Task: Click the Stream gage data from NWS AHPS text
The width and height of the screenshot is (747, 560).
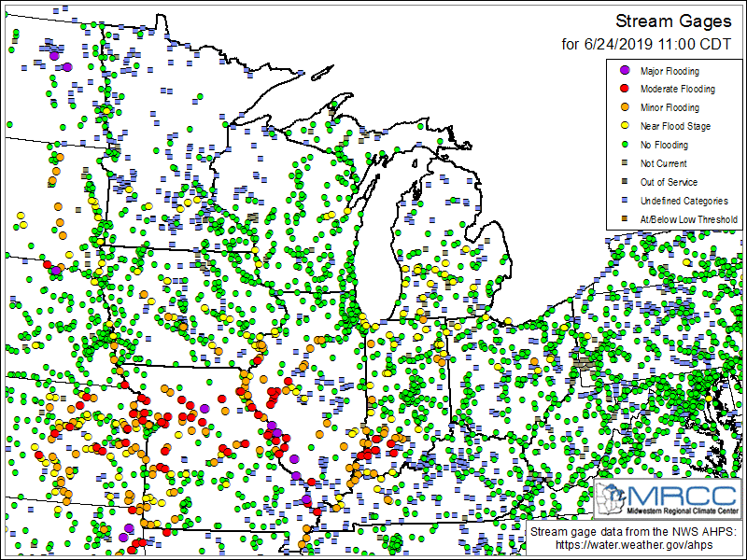Action: (x=634, y=531)
